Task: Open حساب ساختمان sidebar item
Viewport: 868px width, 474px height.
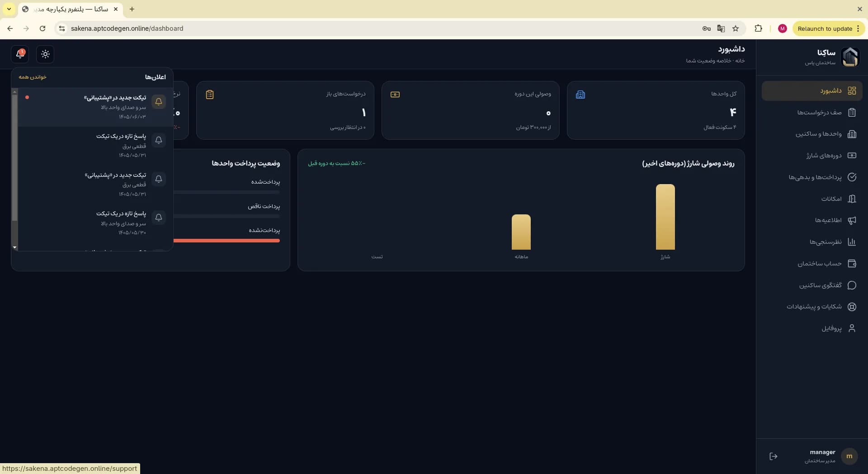Action: [812, 263]
